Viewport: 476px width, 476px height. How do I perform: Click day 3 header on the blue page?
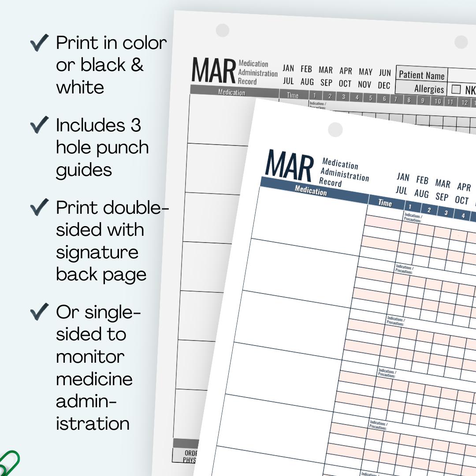(446, 213)
